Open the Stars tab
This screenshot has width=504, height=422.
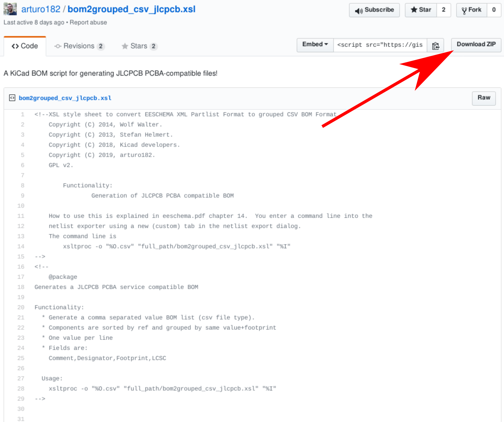139,46
